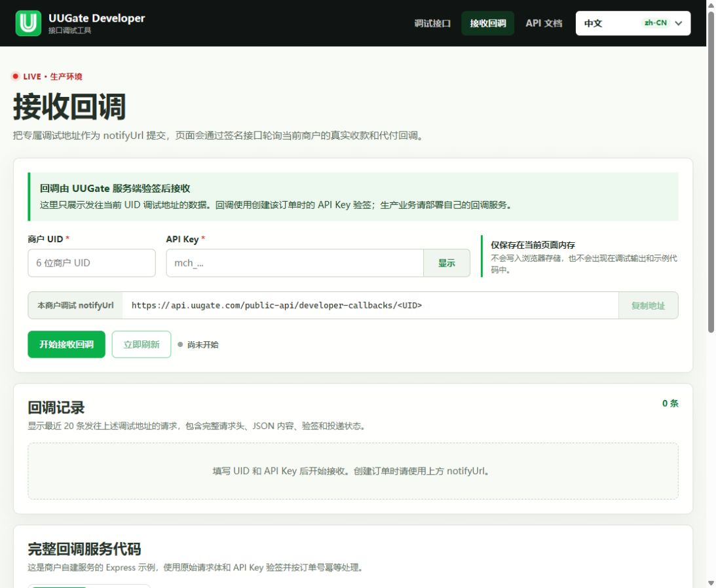This screenshot has height=588, width=716.
Task: Click the page vertical scrollbar
Action: (x=711, y=174)
